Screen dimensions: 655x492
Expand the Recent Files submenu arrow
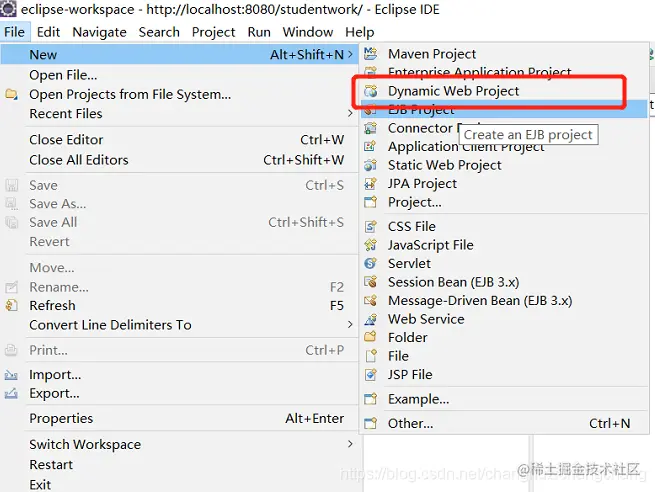tap(350, 114)
